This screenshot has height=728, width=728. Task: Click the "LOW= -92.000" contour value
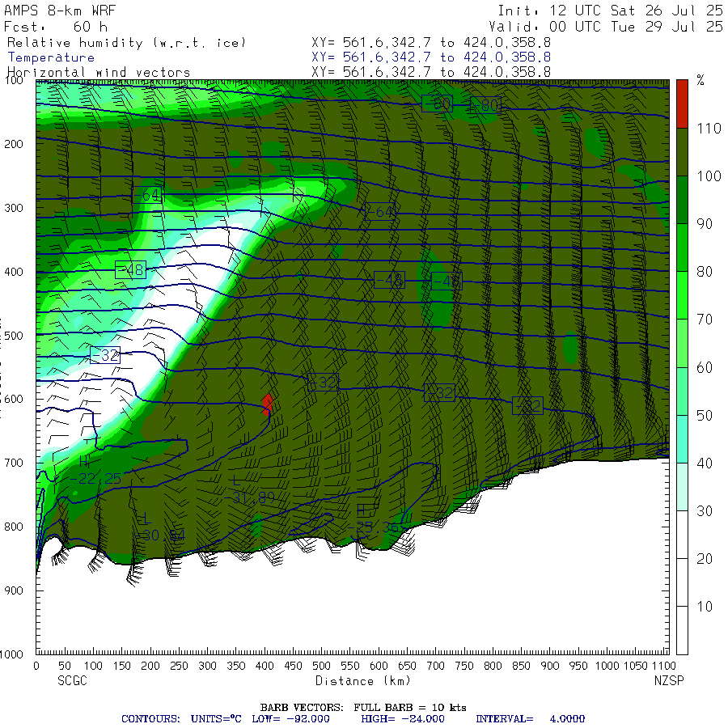pos(290,719)
